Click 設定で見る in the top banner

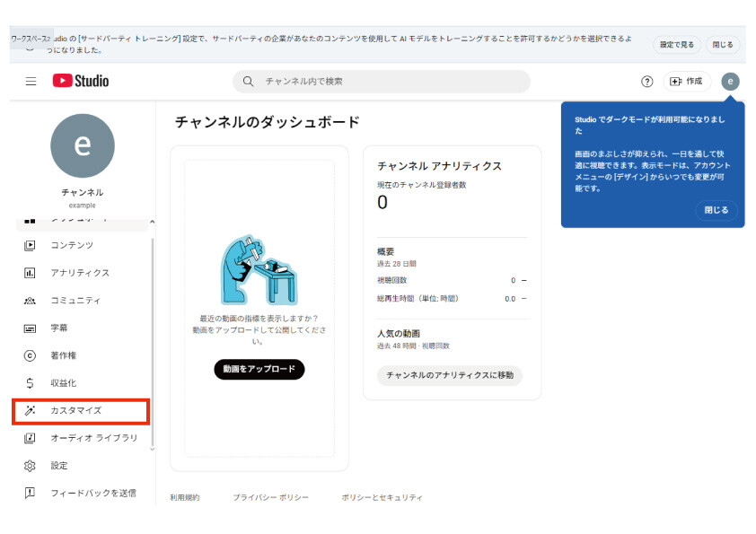click(x=676, y=44)
